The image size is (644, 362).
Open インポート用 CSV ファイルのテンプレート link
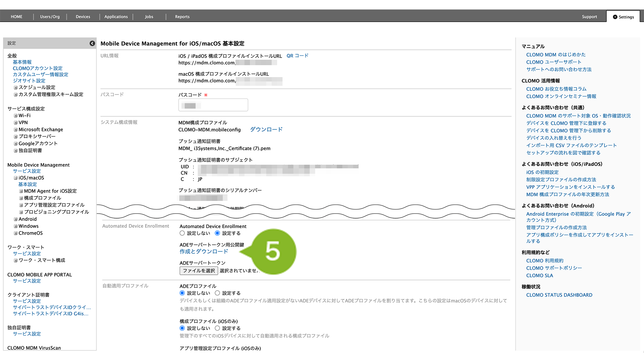coord(572,146)
